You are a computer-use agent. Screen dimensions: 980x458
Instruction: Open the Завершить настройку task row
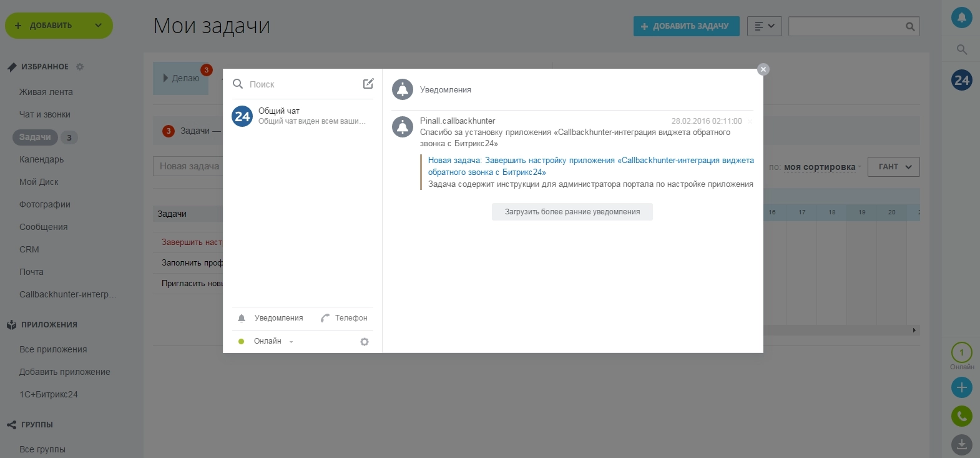[x=192, y=242]
